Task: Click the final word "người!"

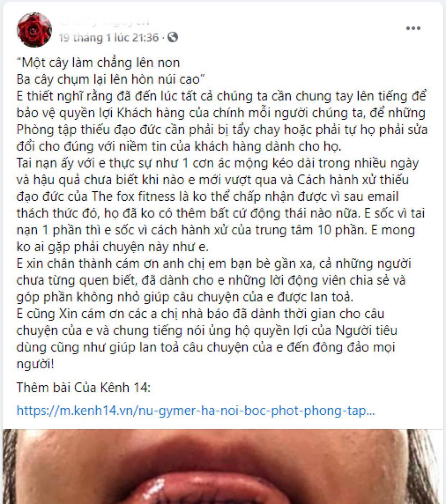Action: (35, 364)
